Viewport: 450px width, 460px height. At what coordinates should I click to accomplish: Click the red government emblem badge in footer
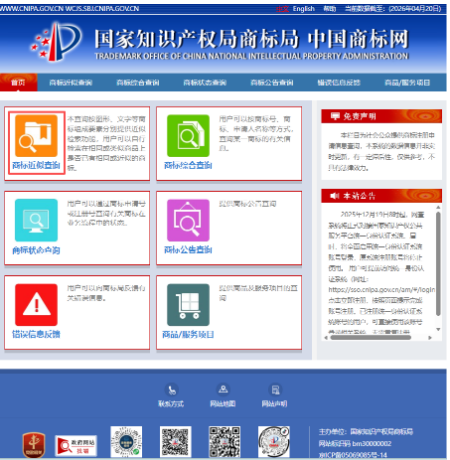pyautogui.click(x=34, y=445)
